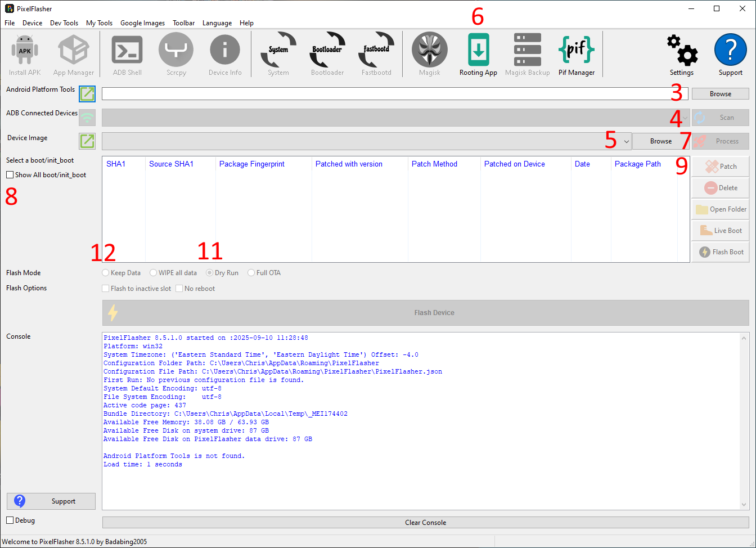Click the Android Platform Tools path field
756x548 pixels.
(395, 94)
